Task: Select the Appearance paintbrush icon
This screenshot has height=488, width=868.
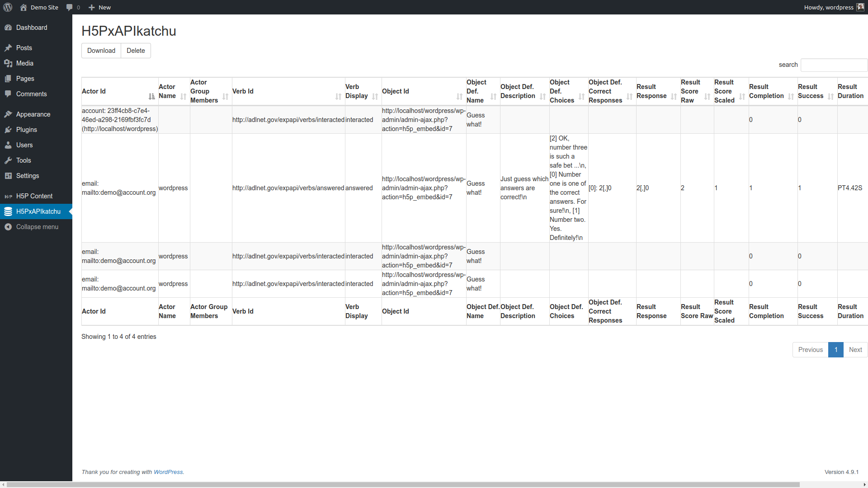Action: point(9,114)
